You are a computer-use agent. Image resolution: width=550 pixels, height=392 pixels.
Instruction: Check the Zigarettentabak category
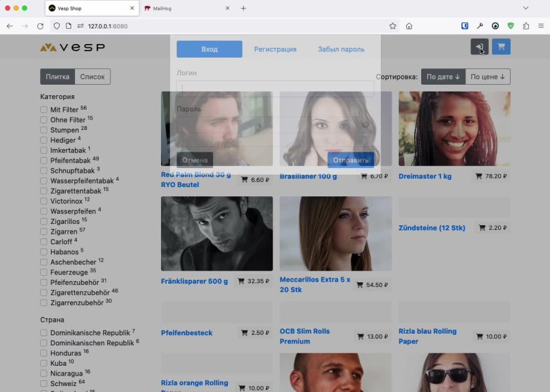(43, 191)
